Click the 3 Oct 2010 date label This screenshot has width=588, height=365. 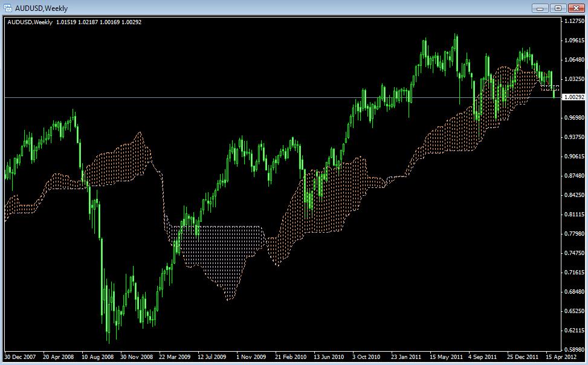coord(366,357)
